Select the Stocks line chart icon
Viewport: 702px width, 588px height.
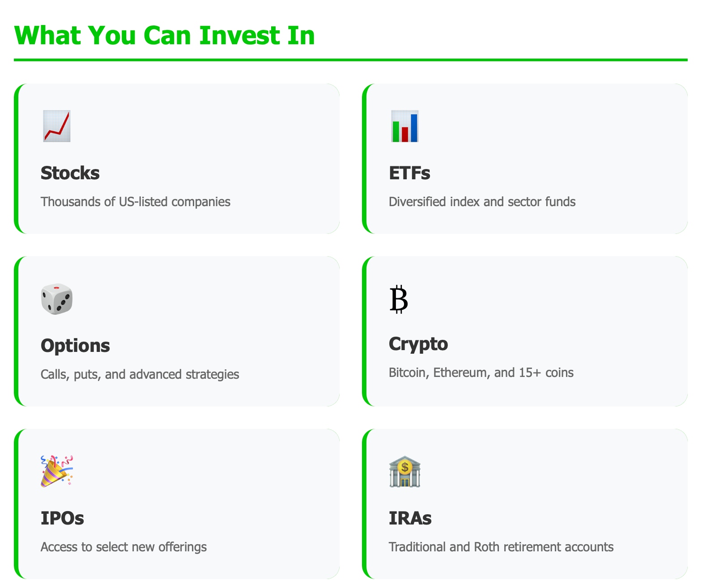[57, 127]
